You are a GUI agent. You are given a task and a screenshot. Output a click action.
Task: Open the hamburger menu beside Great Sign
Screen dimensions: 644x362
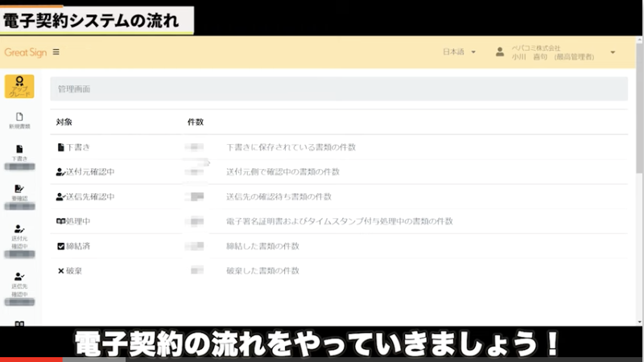[56, 52]
